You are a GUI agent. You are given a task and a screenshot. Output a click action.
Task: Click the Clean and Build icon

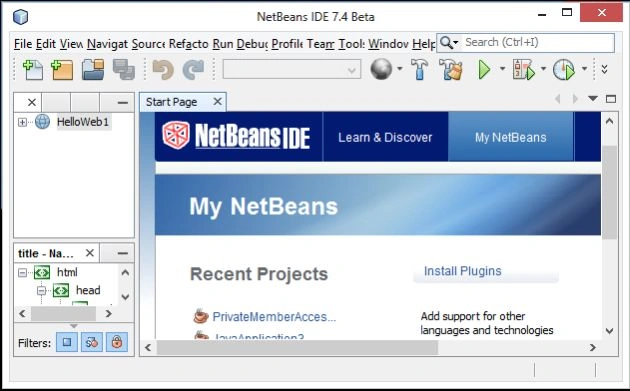pos(450,70)
